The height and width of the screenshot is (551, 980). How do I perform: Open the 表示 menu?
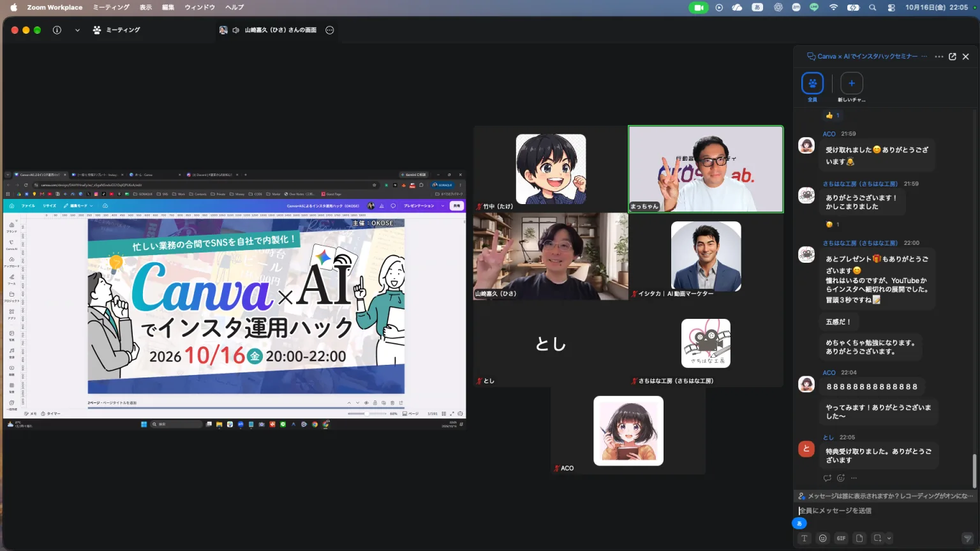(146, 7)
